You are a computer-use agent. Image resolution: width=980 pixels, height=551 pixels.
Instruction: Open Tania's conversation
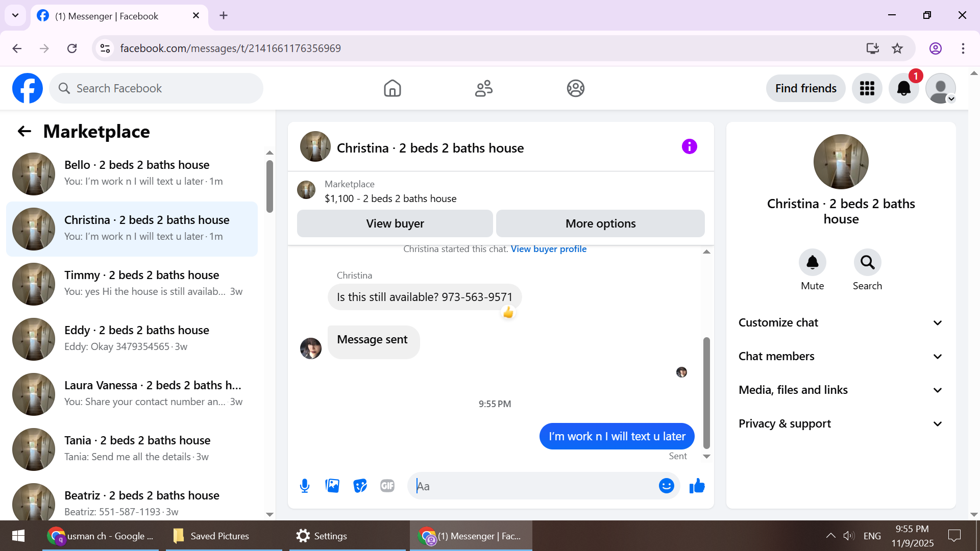pos(132,449)
